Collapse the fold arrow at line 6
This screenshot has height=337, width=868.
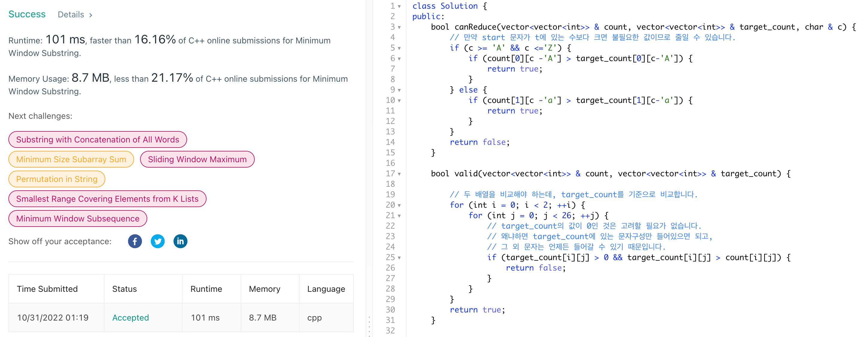click(x=399, y=59)
